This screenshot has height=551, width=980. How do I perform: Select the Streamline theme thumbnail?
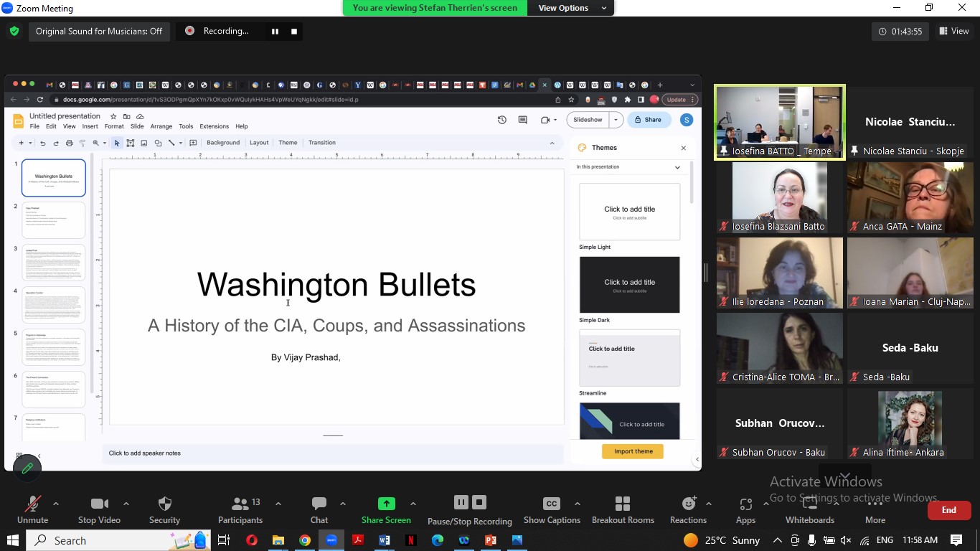point(629,358)
